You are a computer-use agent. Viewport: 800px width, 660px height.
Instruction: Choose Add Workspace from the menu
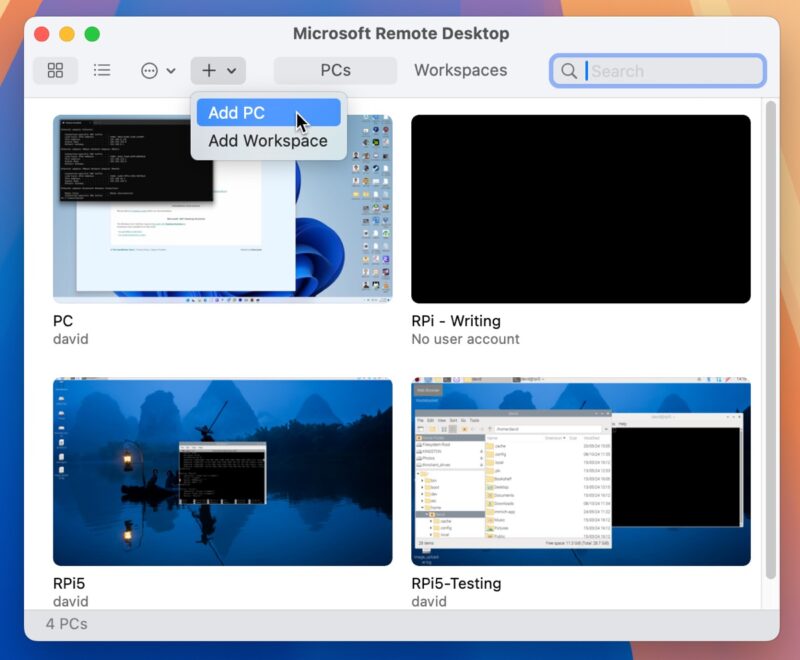click(x=267, y=141)
